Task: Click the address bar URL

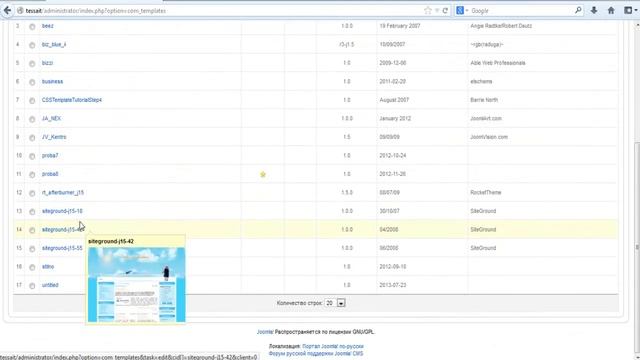Action: [96, 11]
